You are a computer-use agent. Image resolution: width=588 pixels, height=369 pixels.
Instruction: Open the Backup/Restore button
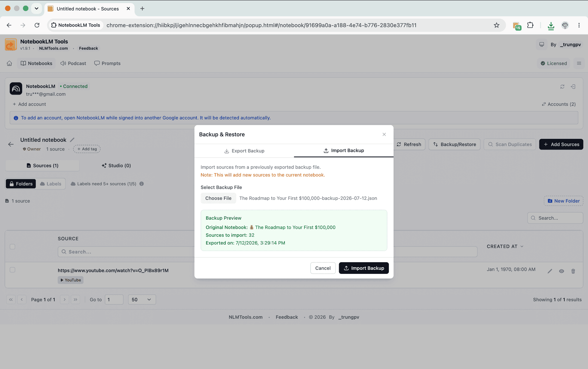[454, 144]
